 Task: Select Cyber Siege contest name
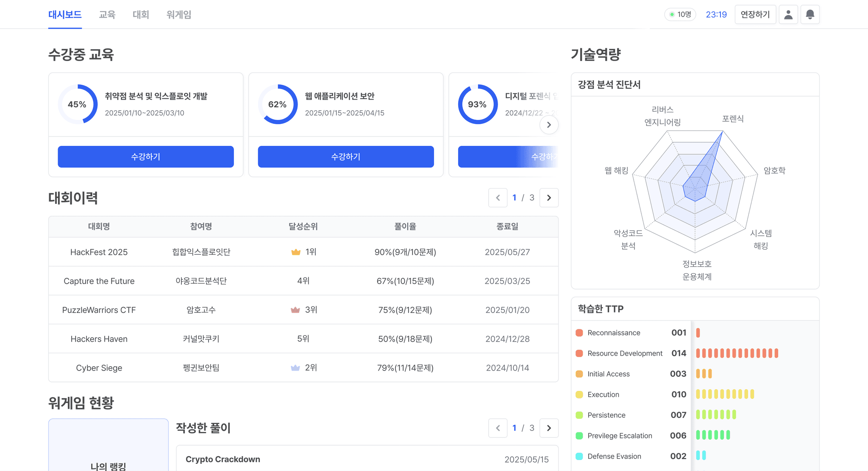tap(99, 368)
